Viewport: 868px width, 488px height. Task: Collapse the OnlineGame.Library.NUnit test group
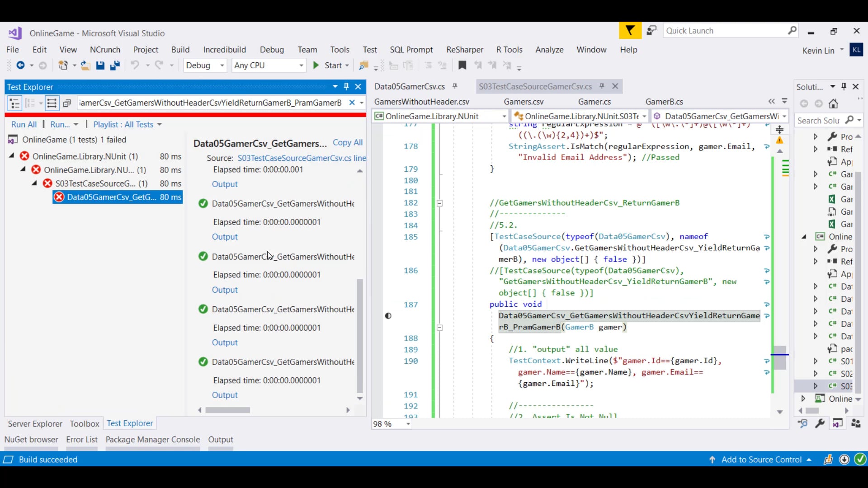[11, 156]
